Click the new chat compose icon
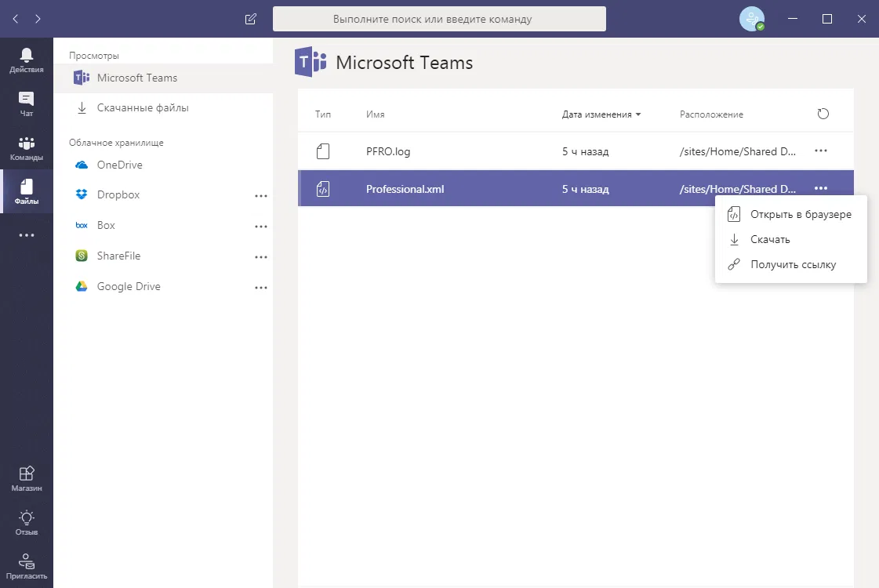Screen dimensions: 879x588 tap(251, 19)
